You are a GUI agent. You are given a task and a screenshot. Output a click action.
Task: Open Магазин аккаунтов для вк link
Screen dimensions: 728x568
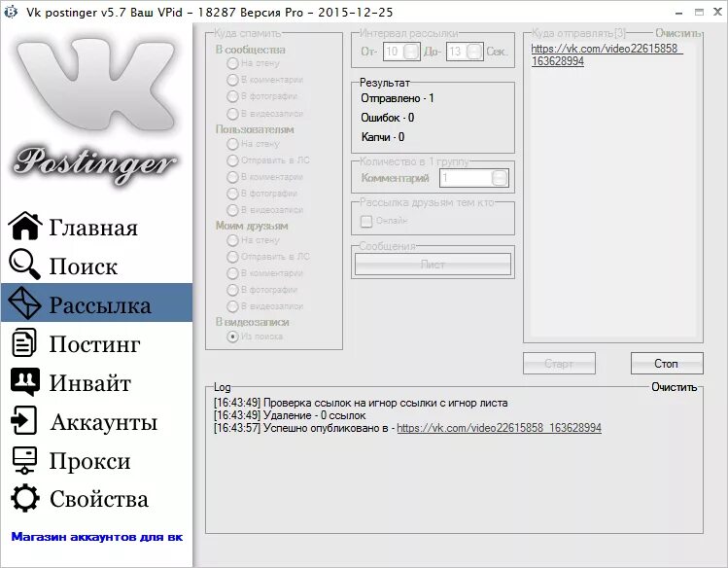pyautogui.click(x=97, y=537)
